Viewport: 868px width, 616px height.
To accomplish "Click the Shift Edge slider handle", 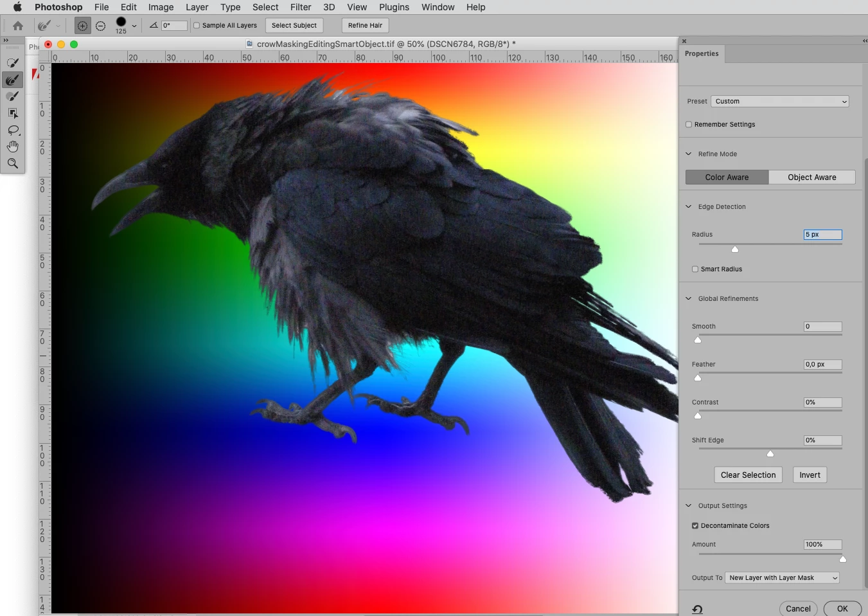I will [x=770, y=454].
